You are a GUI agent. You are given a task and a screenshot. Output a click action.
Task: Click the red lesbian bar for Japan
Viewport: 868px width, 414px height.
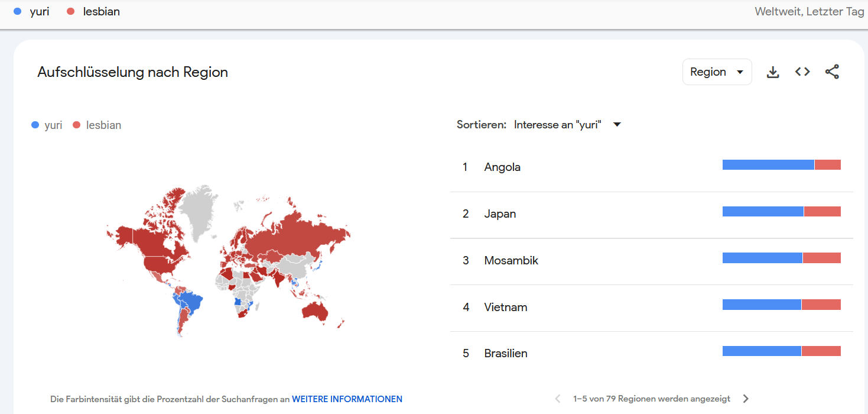tap(823, 211)
